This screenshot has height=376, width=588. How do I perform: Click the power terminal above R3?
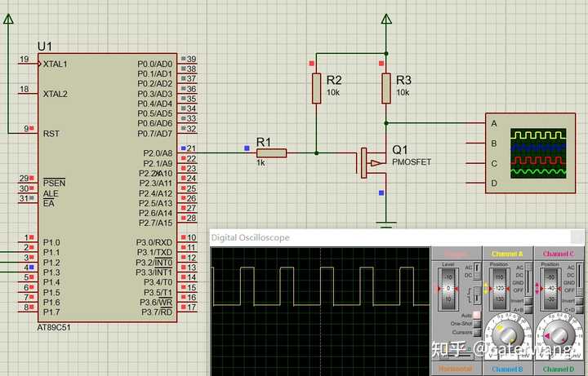386,20
